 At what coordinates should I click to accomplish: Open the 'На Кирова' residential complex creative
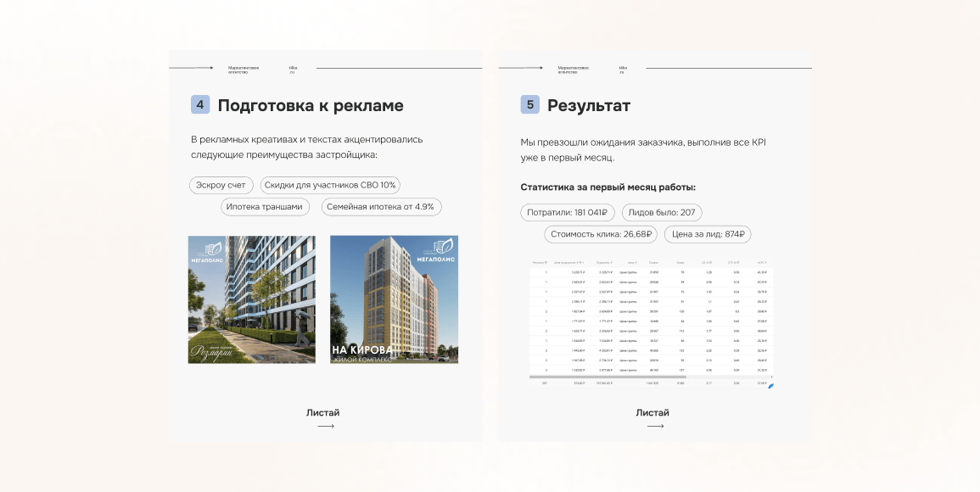pos(394,299)
